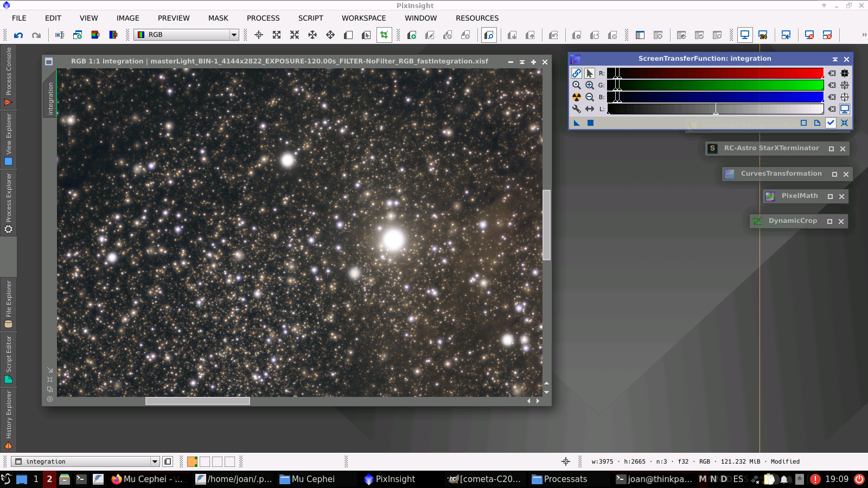Reset the red channel in STF

pyautogui.click(x=832, y=73)
